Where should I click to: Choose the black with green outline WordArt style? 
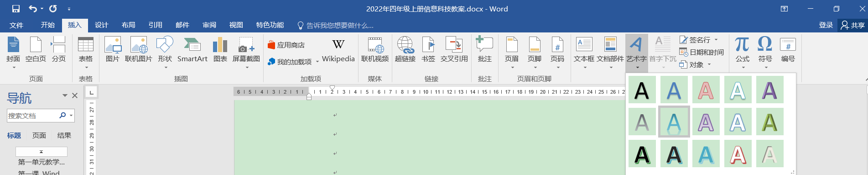[x=642, y=154]
